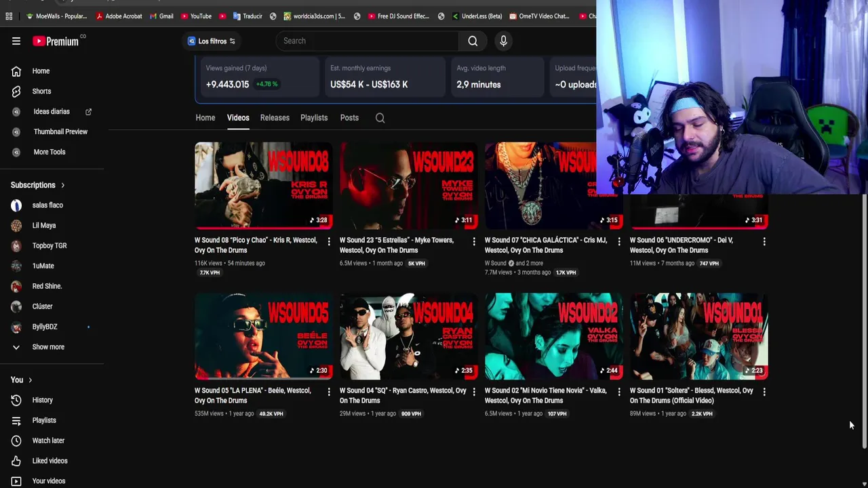Open options menu for W Sound 01 video

point(764,392)
